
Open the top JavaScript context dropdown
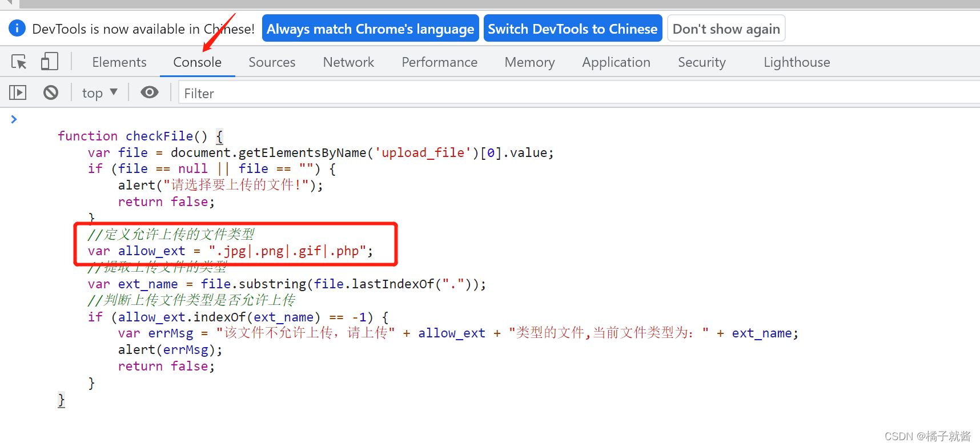tap(99, 92)
